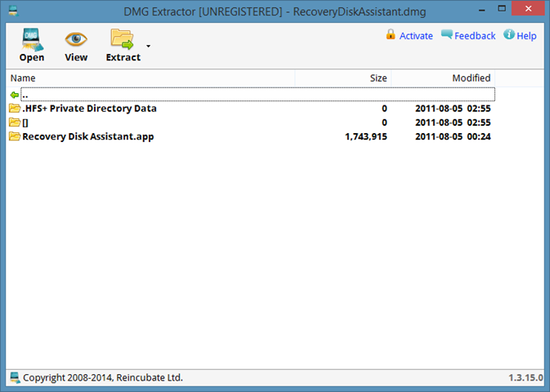Select .HFS+ Private Directory Data folder
Viewport: 550px width, 392px height.
[89, 108]
